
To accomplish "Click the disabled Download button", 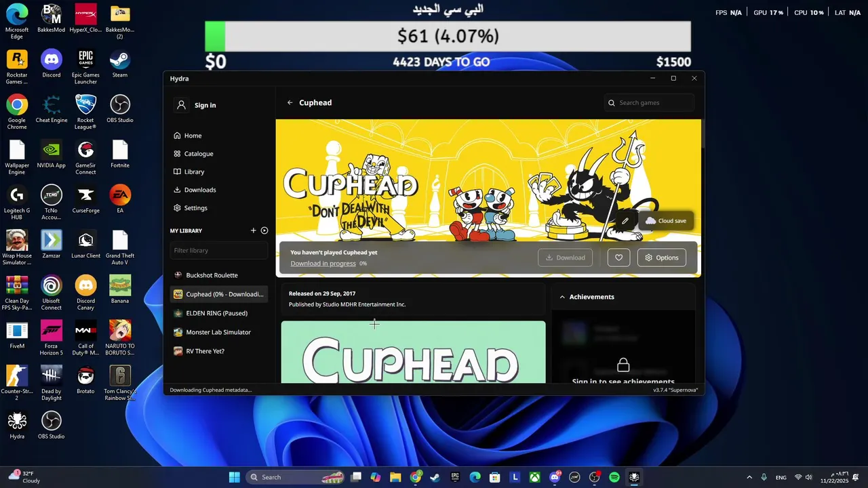I will pos(565,258).
